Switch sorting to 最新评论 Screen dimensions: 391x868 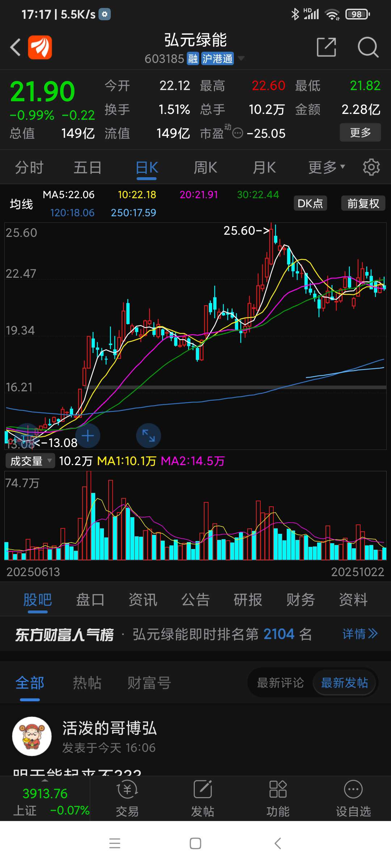pyautogui.click(x=280, y=683)
